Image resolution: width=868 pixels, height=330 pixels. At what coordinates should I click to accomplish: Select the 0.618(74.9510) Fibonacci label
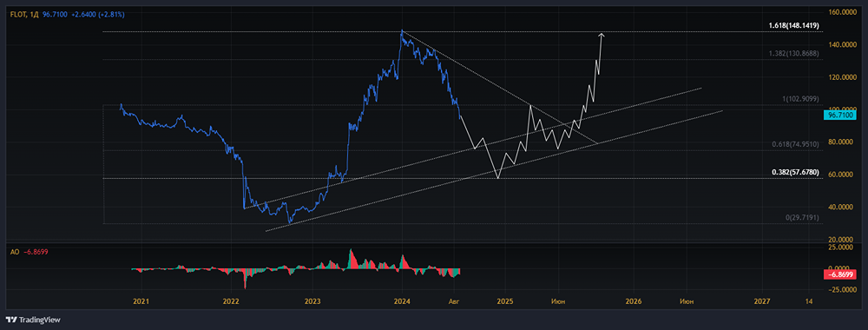point(795,144)
